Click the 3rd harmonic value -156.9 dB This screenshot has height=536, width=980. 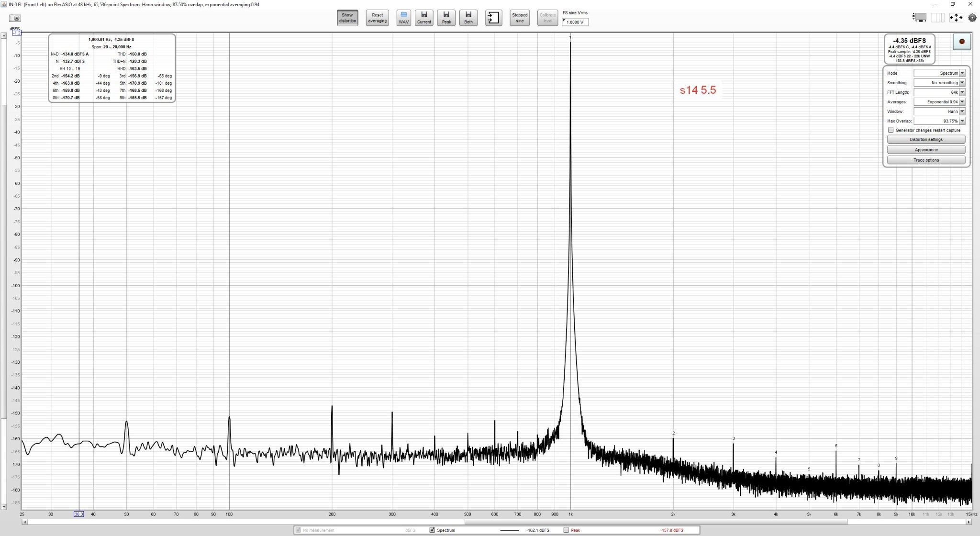[137, 76]
